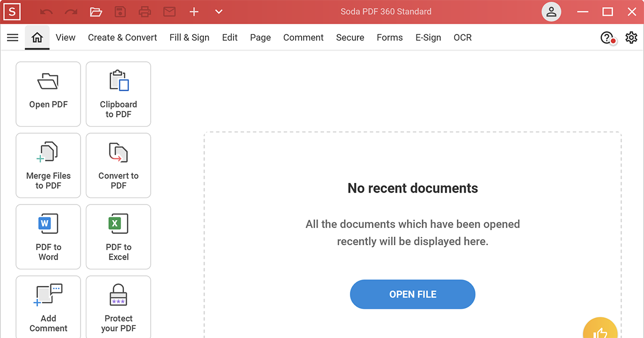The width and height of the screenshot is (644, 338).
Task: Print using the printer icon
Action: [x=145, y=12]
